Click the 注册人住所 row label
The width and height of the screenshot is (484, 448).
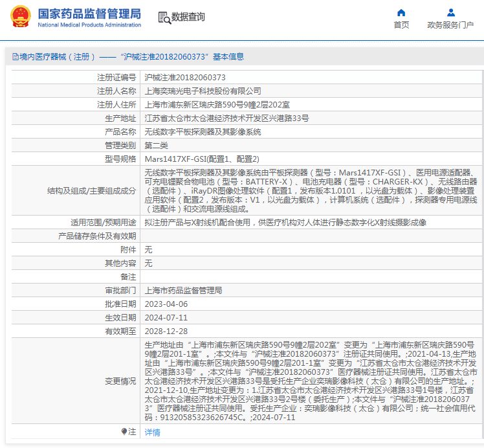click(x=116, y=105)
